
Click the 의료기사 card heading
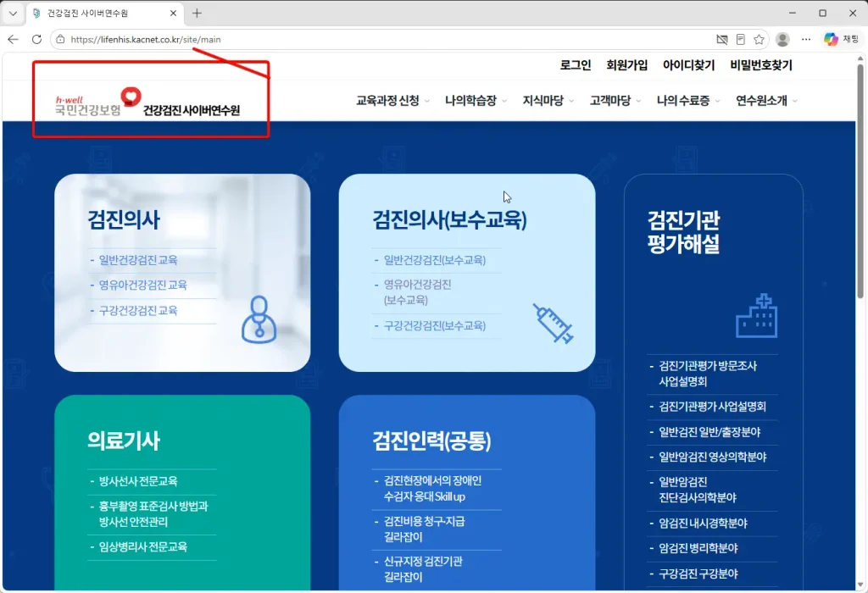124,441
